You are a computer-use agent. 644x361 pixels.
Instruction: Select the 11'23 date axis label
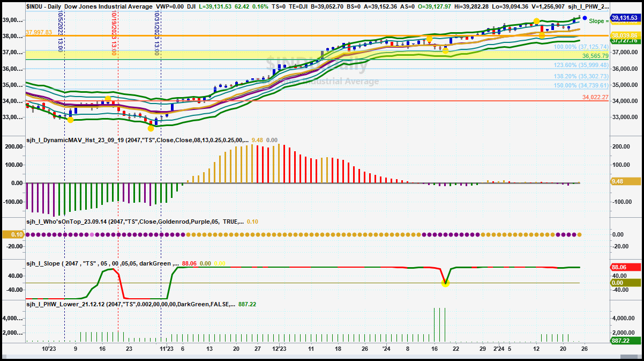(x=167, y=349)
